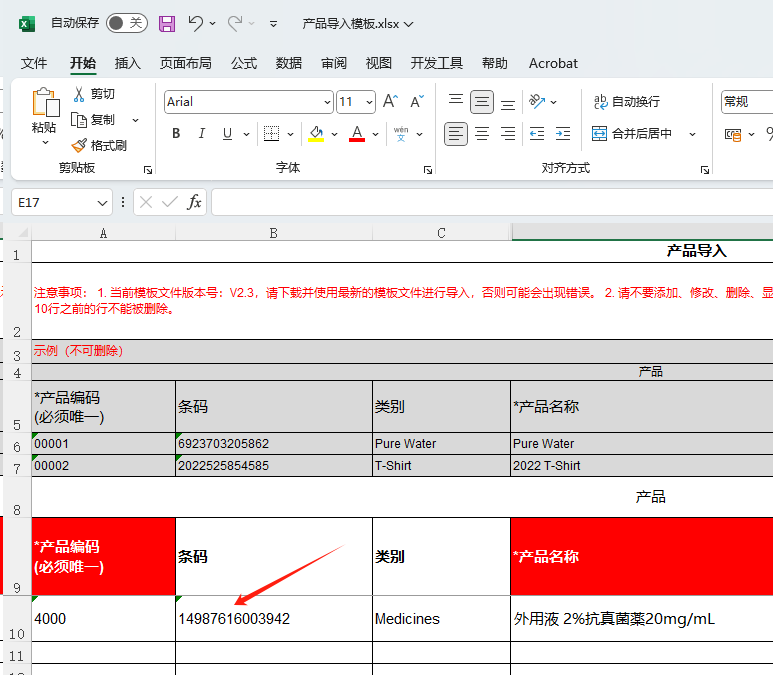
Task: Open the 帮助 ribbon tab
Action: [x=494, y=63]
